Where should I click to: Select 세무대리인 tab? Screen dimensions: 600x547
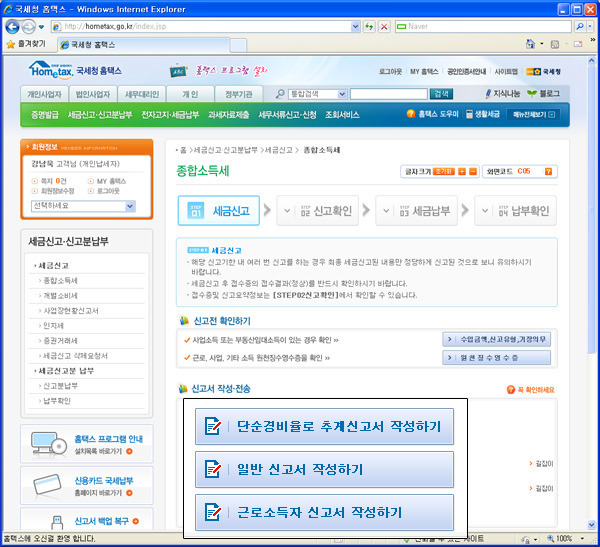point(142,94)
